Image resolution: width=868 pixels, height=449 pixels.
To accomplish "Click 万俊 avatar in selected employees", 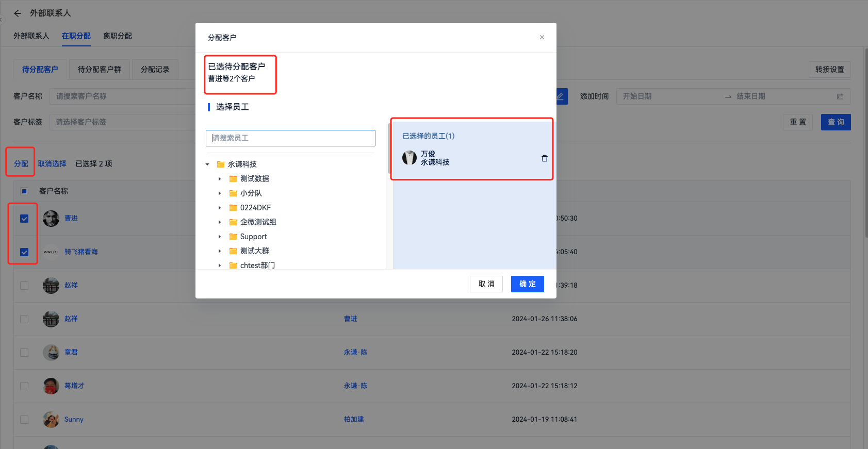I will 410,158.
